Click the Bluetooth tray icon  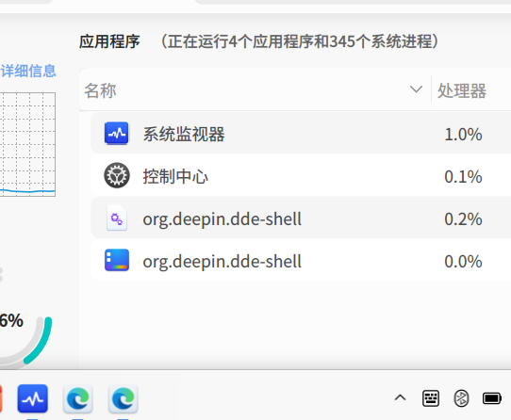pos(461,398)
